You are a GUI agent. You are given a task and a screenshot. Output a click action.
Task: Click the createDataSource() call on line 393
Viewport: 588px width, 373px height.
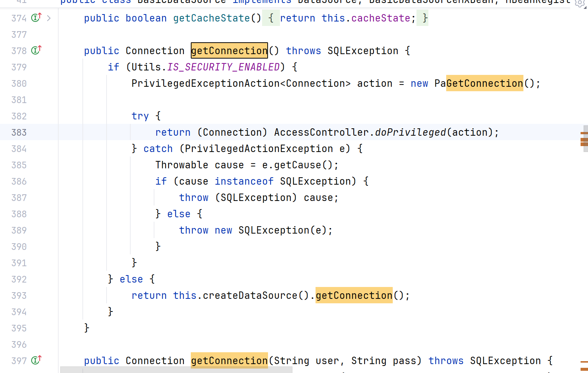(x=250, y=296)
